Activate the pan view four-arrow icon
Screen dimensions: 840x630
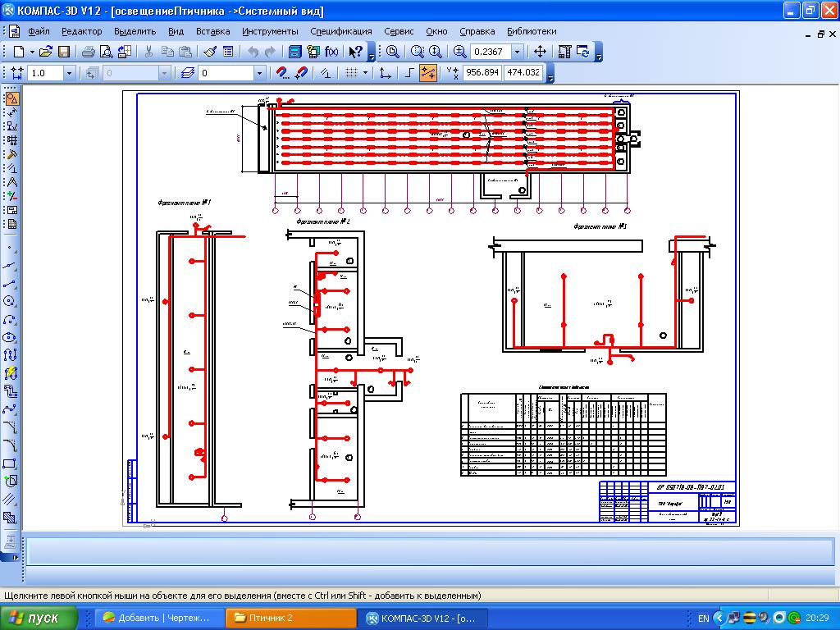540,52
